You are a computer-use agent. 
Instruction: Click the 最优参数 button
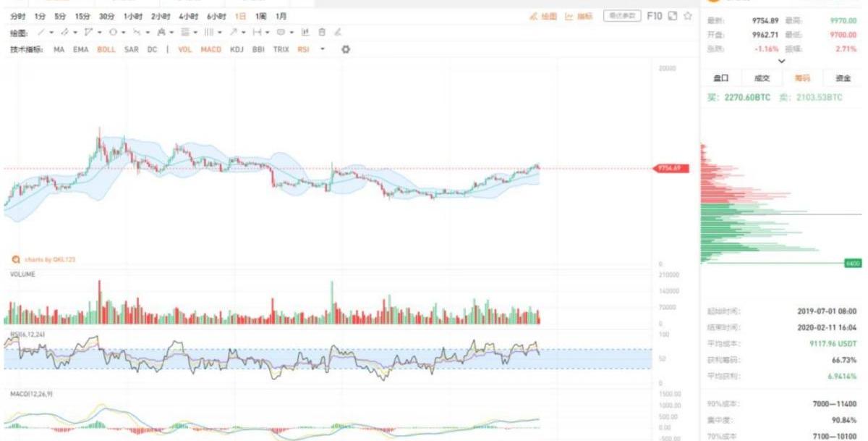[621, 15]
